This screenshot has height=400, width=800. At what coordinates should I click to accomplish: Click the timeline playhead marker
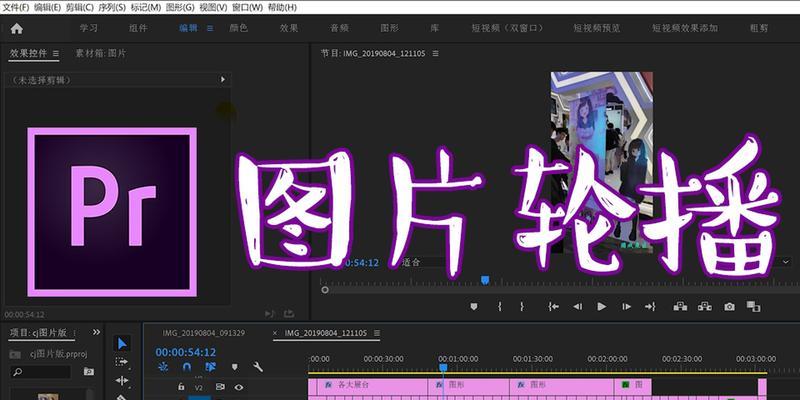point(443,367)
